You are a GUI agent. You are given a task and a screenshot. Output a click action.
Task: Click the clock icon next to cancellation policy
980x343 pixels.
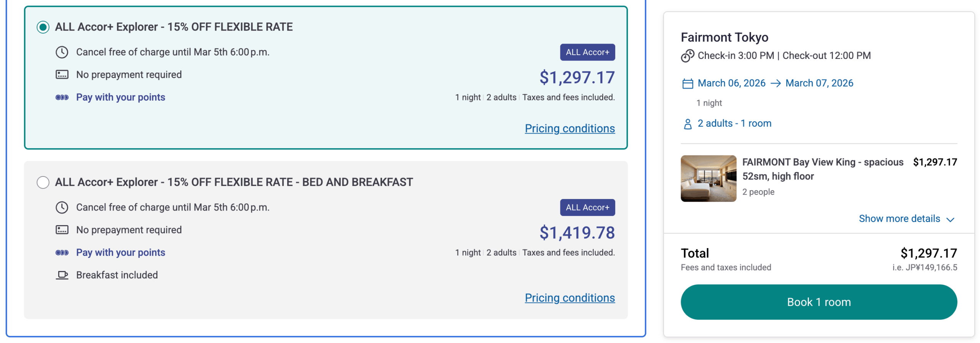pos(62,52)
